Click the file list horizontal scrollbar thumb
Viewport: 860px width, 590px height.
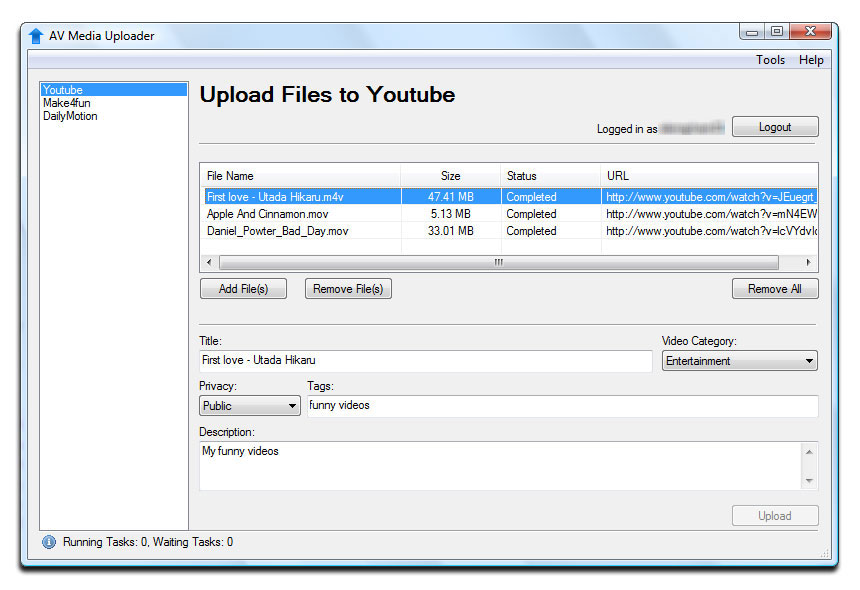(x=499, y=263)
